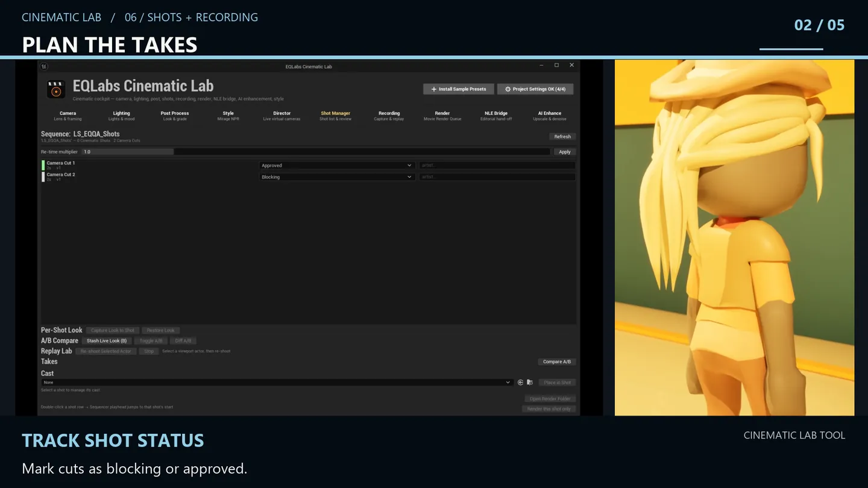Image resolution: width=868 pixels, height=488 pixels.
Task: Refresh the sequence shot list
Action: 562,137
